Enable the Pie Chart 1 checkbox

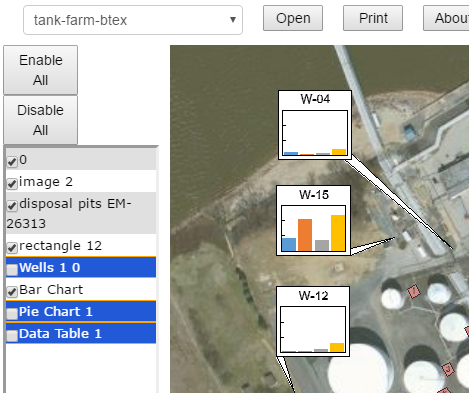[12, 314]
